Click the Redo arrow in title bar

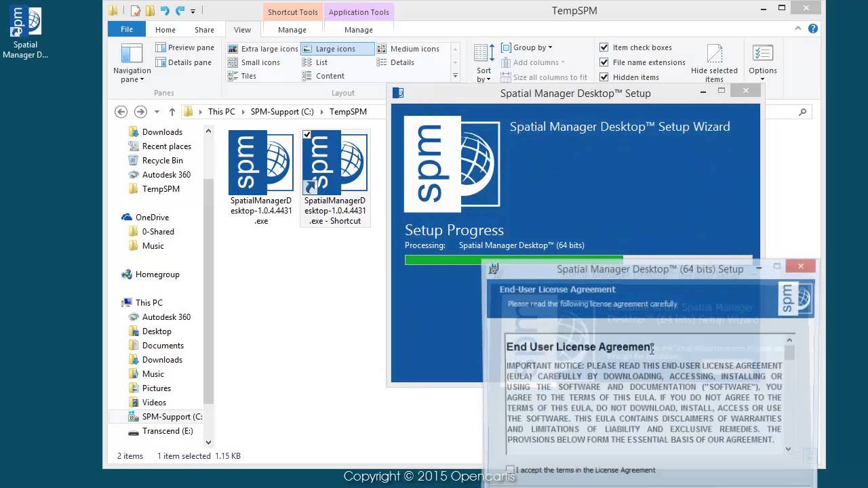180,10
